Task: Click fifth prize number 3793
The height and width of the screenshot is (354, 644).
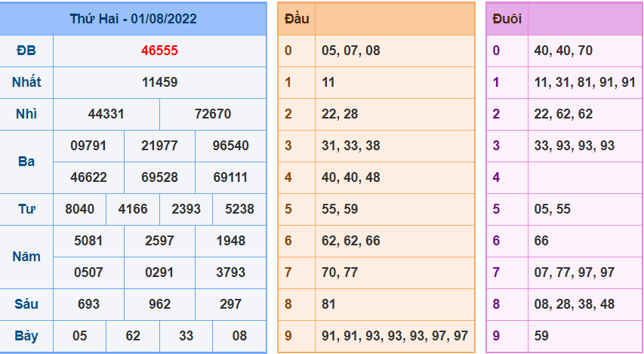Action: click(x=230, y=272)
